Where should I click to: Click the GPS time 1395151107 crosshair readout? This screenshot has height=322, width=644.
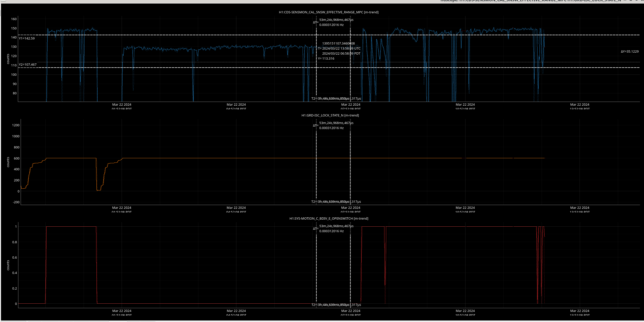point(338,43)
